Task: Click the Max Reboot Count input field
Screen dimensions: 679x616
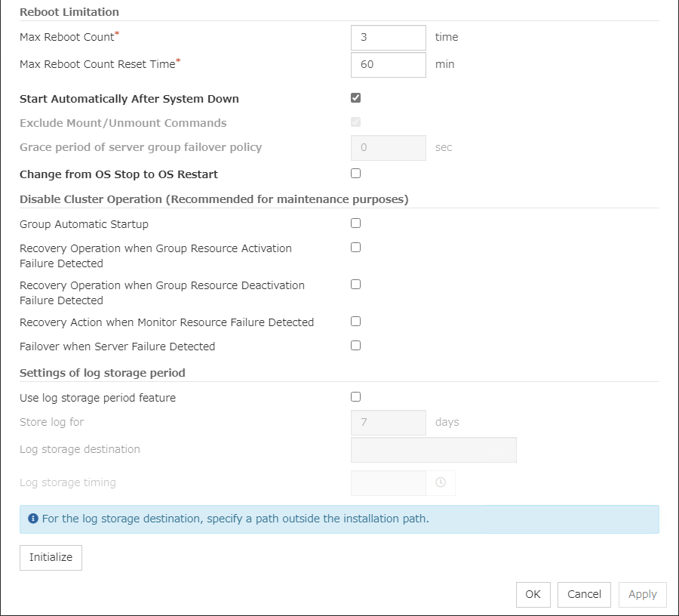Action: click(389, 37)
